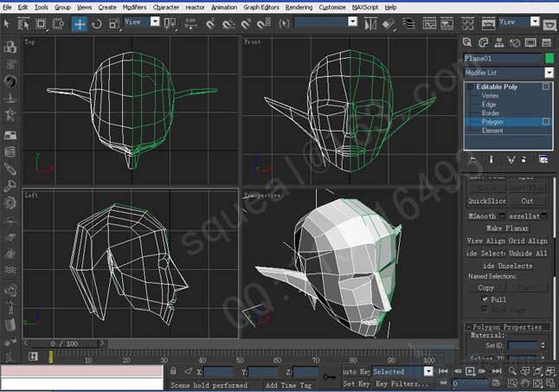Image resolution: width=559 pixels, height=392 pixels.
Task: Open the Named Selection Sets dropdown
Action: [352, 22]
